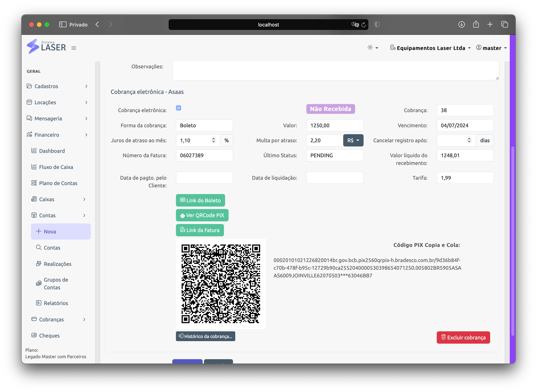Screen dimensions: 537x392
Task: Open Dashboard with the chart icon
Action: pyautogui.click(x=52, y=151)
